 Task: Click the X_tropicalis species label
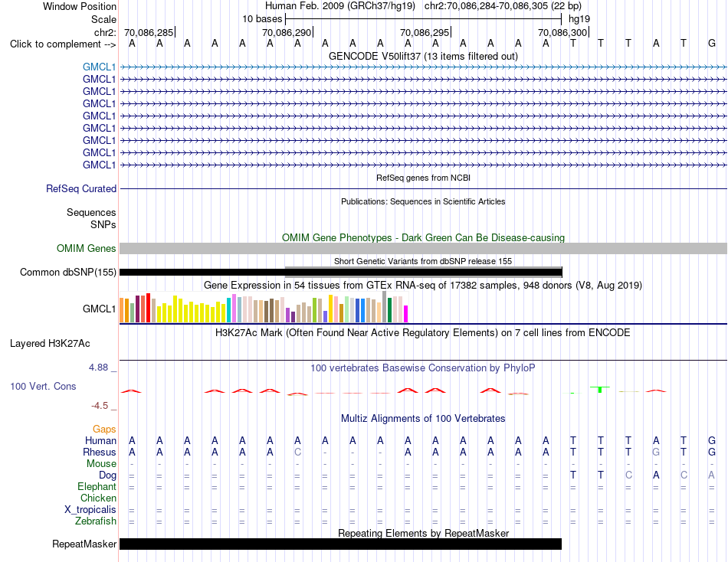pyautogui.click(x=90, y=510)
